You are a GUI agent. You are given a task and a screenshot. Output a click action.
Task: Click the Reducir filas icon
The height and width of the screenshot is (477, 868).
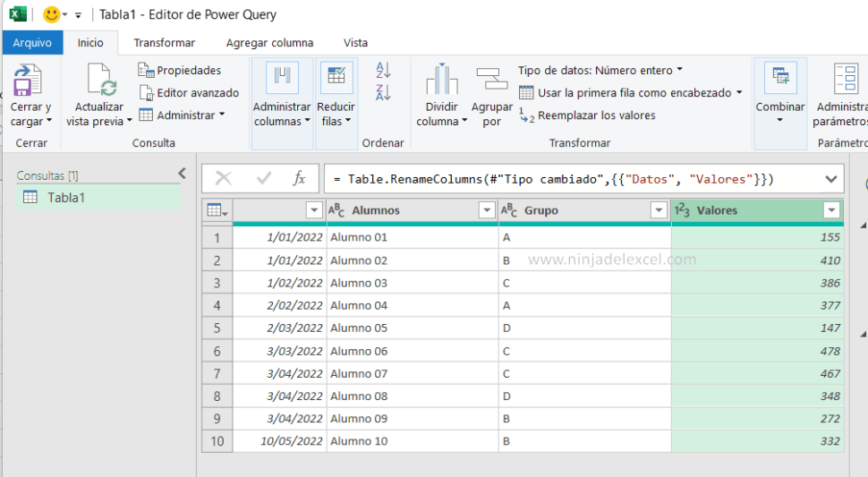(336, 78)
